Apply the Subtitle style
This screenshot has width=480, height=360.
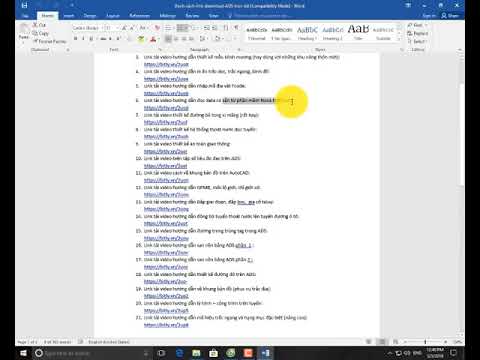click(x=383, y=33)
